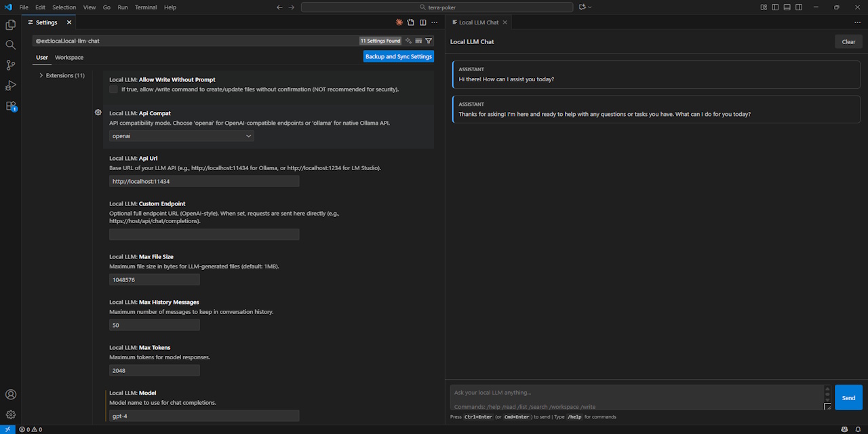This screenshot has width=868, height=434.
Task: Click the Copilot status icon in status bar
Action: [x=844, y=429]
